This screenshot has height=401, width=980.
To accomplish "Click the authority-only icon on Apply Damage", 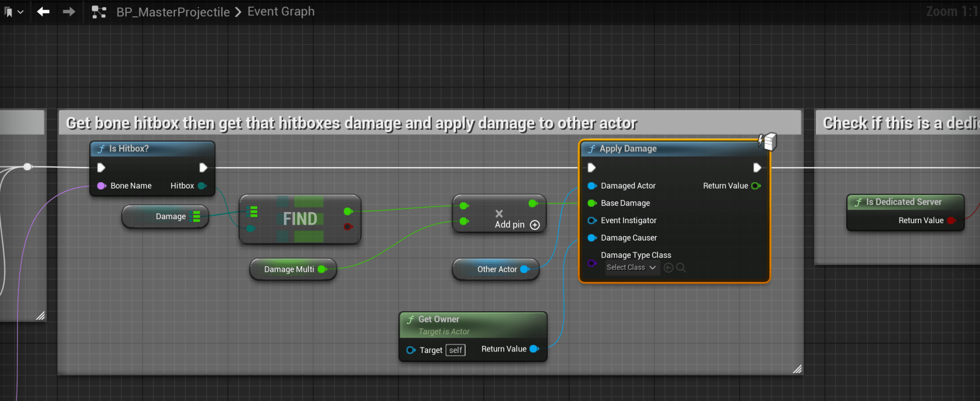I will (768, 141).
